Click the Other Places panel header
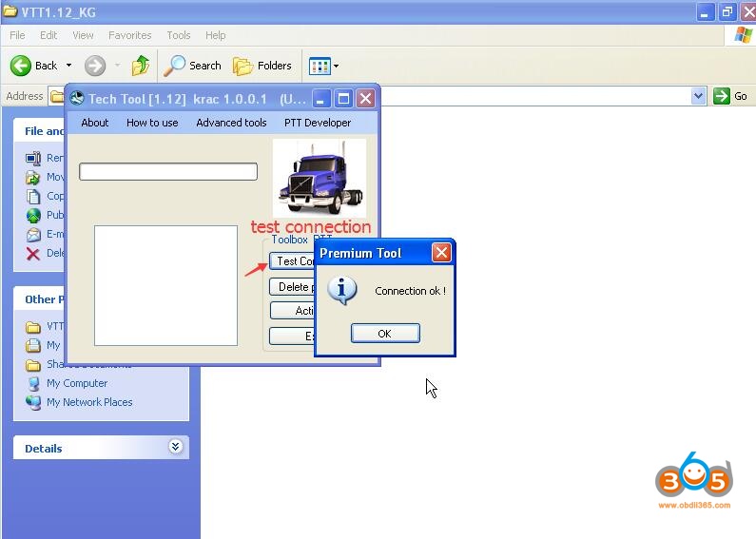The width and height of the screenshot is (756, 539). (40, 298)
